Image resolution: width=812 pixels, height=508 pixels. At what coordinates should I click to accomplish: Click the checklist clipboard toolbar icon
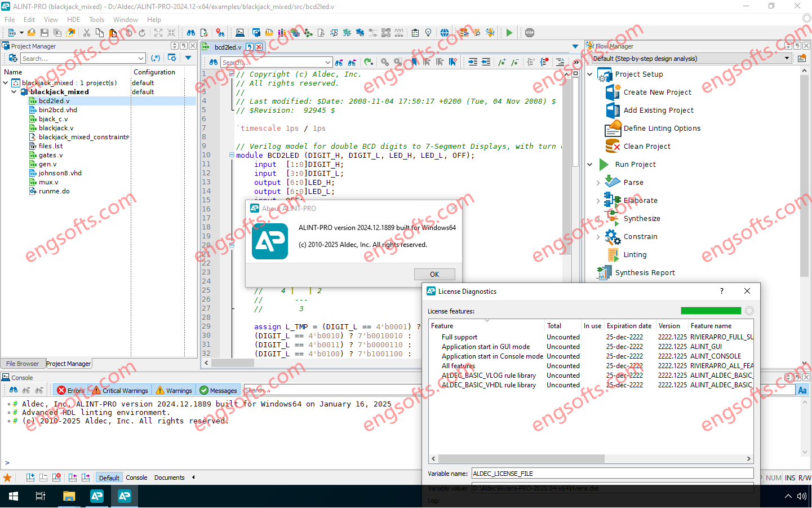point(415,33)
